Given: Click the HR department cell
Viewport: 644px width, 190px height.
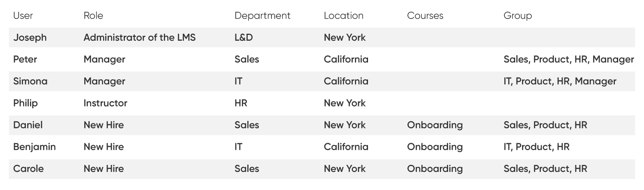Looking at the screenshot, I should 241,103.
